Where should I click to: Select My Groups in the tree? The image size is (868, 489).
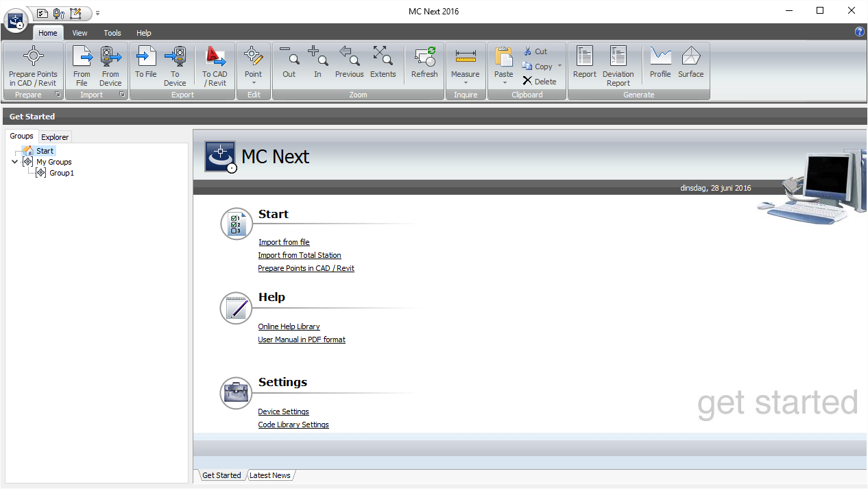[54, 162]
